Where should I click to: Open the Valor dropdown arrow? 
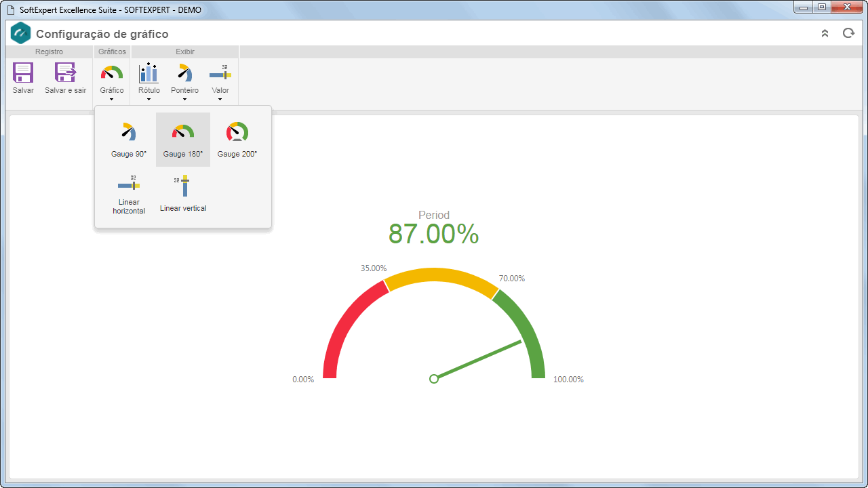pyautogui.click(x=220, y=100)
